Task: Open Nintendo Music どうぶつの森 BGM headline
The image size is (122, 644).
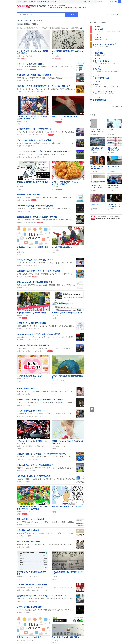Action: [x=39, y=334]
